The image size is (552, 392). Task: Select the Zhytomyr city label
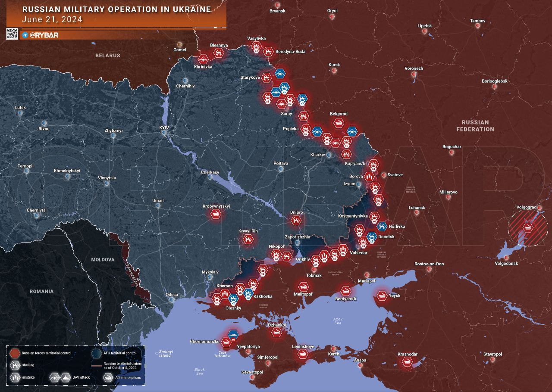(x=114, y=130)
